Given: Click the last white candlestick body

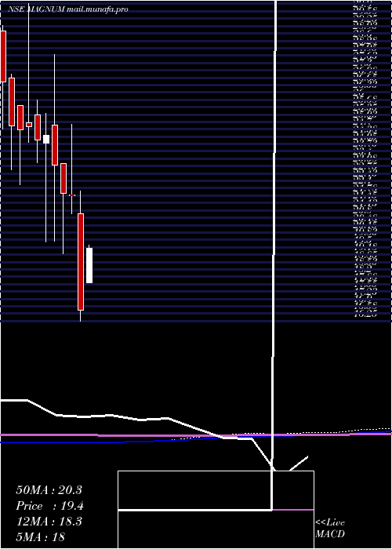Looking at the screenshot, I should coord(89,265).
